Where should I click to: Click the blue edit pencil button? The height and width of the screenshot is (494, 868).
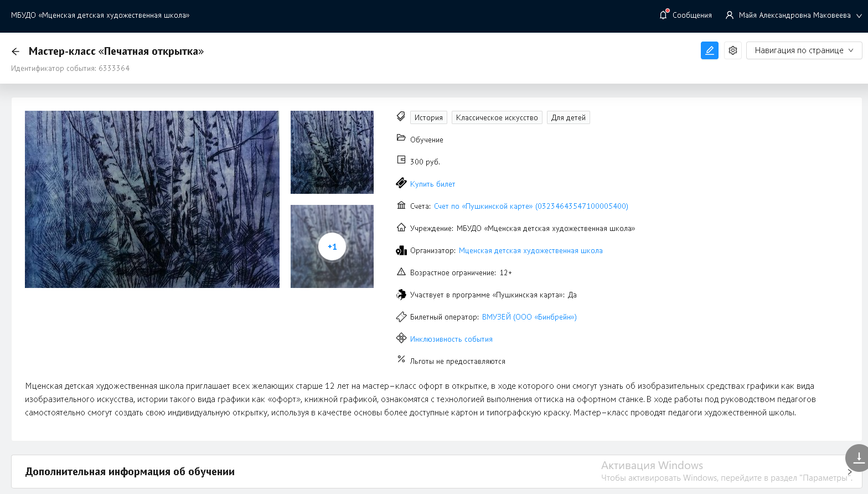coord(709,50)
